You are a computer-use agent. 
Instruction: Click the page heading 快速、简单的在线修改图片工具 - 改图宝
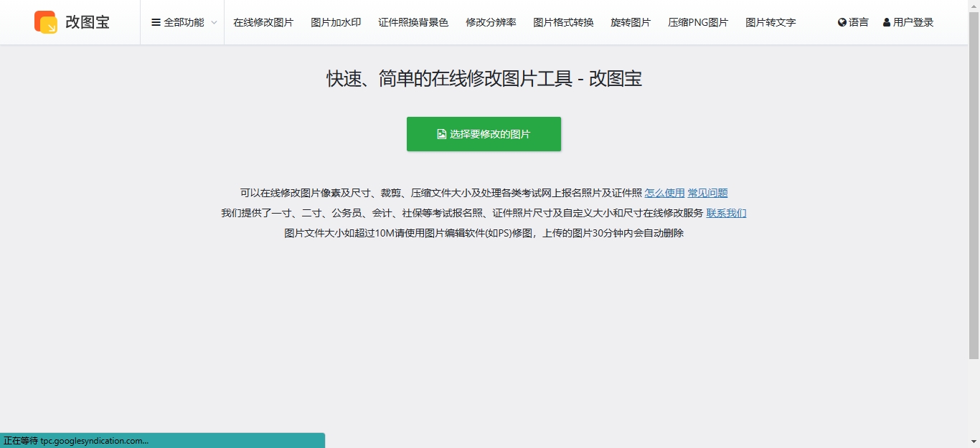[x=484, y=78]
